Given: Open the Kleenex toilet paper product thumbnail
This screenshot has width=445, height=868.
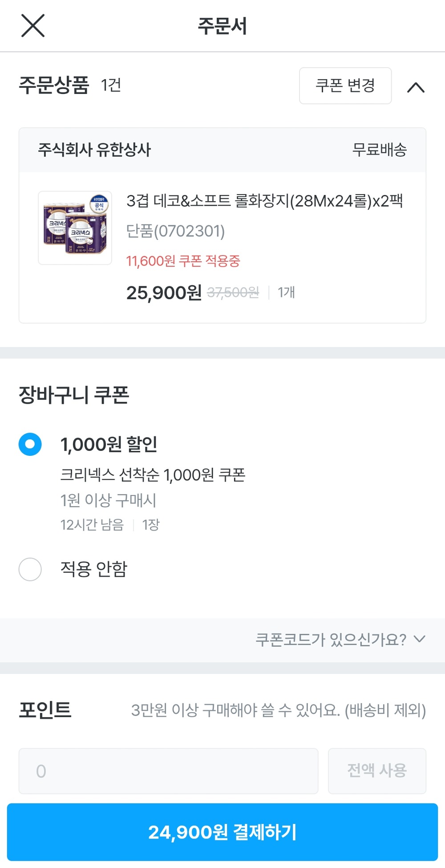Looking at the screenshot, I should (75, 228).
